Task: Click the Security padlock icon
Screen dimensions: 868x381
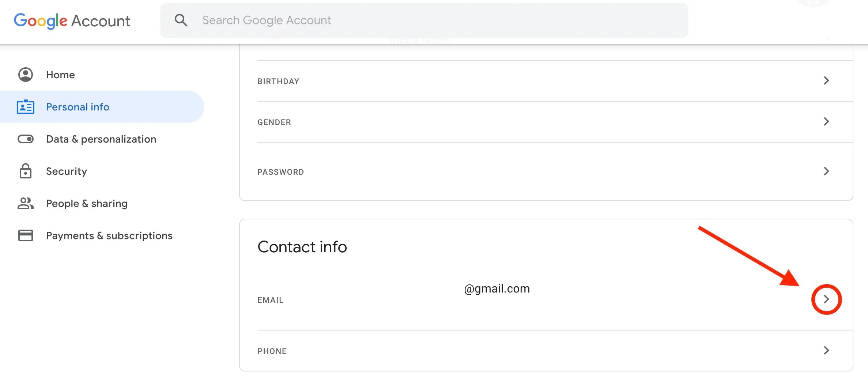Action: (x=25, y=171)
